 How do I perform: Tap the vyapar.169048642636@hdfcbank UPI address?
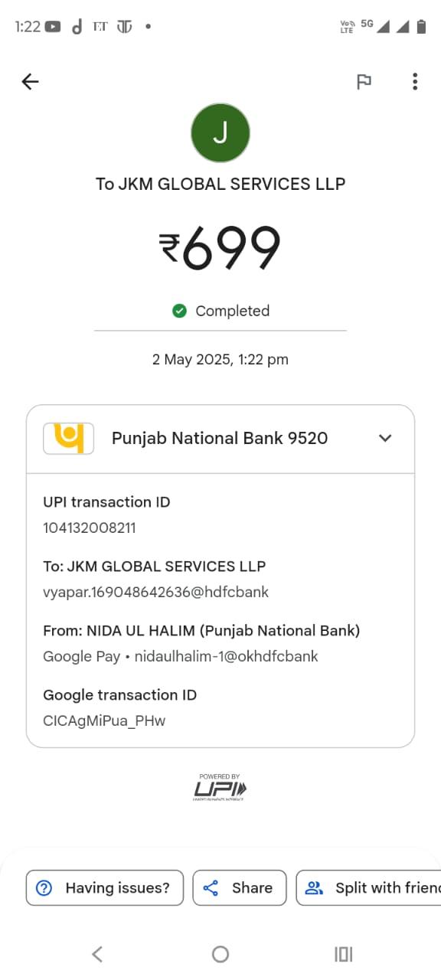pyautogui.click(x=156, y=592)
